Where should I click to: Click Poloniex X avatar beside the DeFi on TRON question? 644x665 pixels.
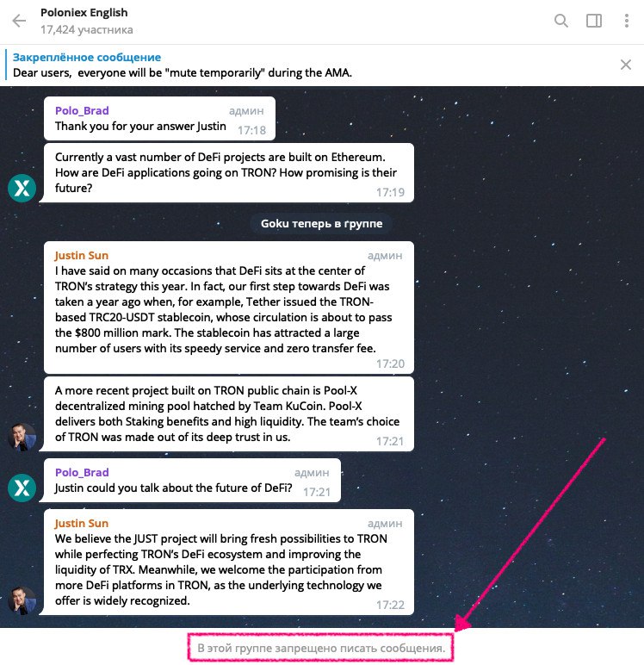point(22,189)
